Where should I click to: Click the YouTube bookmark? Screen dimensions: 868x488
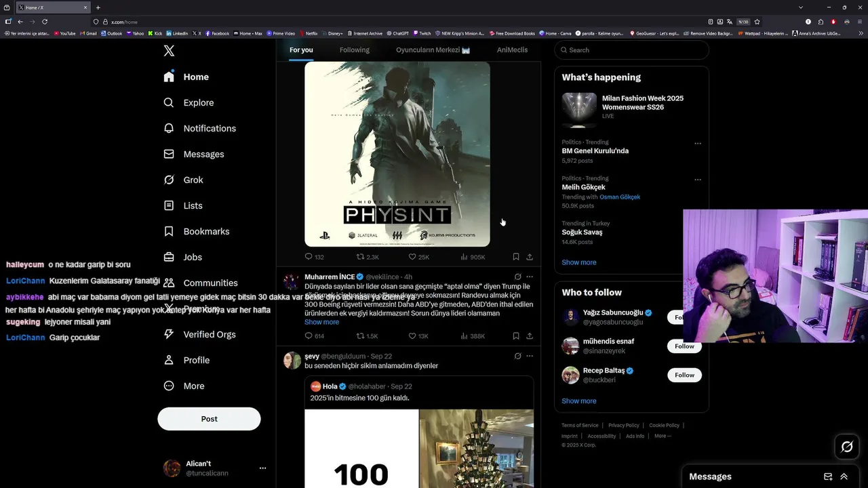[65, 33]
